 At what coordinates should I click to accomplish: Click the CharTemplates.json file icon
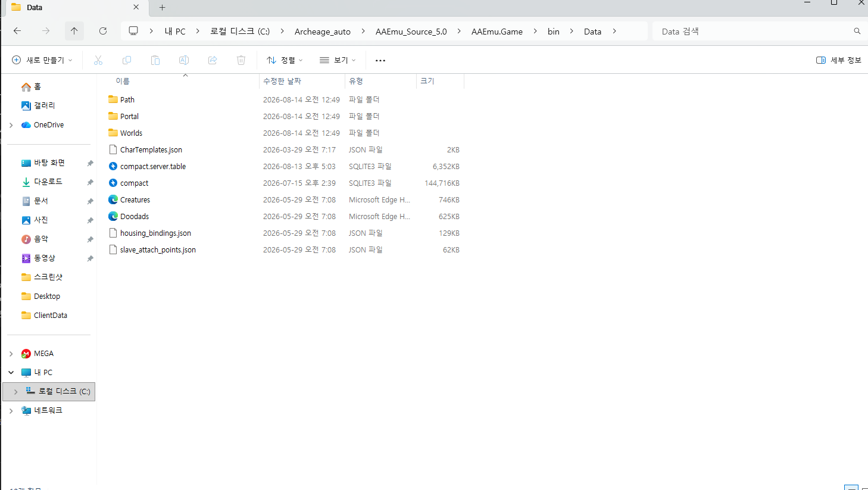click(113, 149)
